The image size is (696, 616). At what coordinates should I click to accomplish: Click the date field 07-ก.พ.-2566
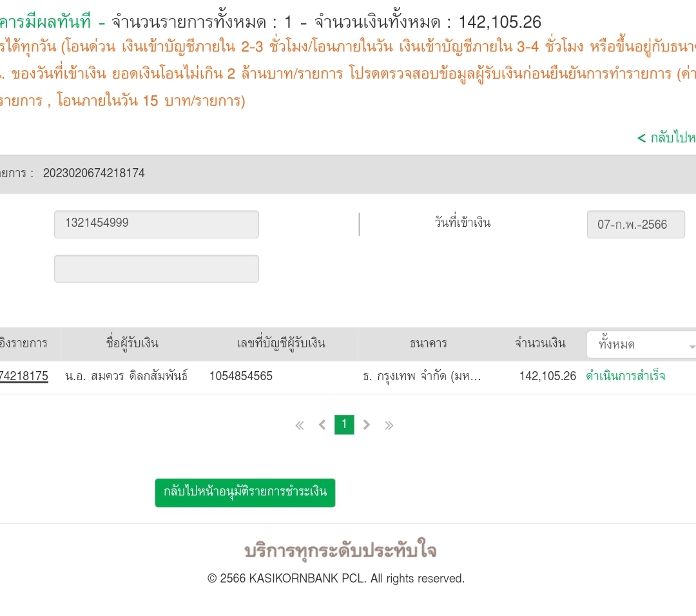(x=635, y=225)
